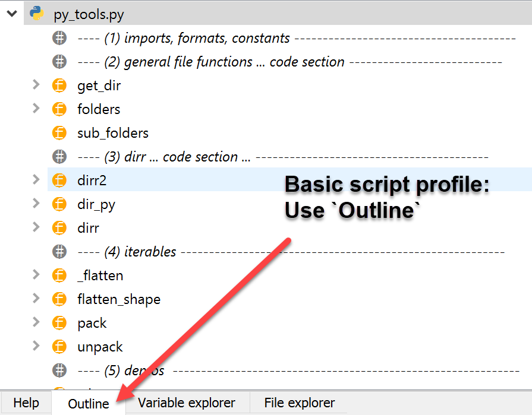Select unpack function entry

pyautogui.click(x=100, y=347)
